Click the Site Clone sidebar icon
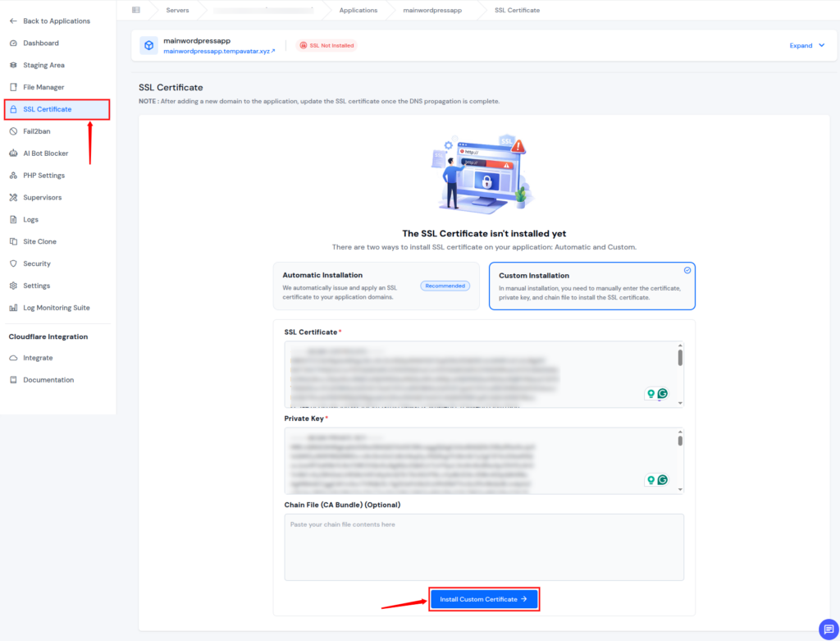This screenshot has height=641, width=840. click(13, 241)
